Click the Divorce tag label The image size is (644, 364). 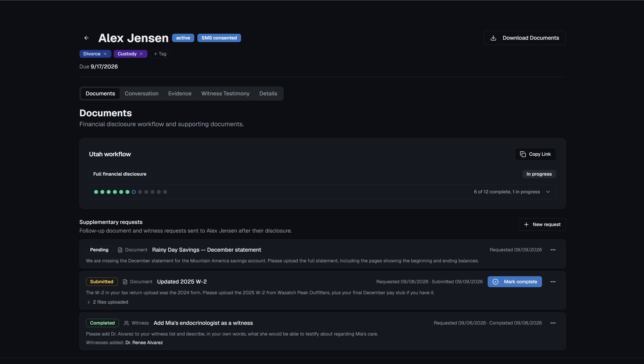(x=92, y=54)
